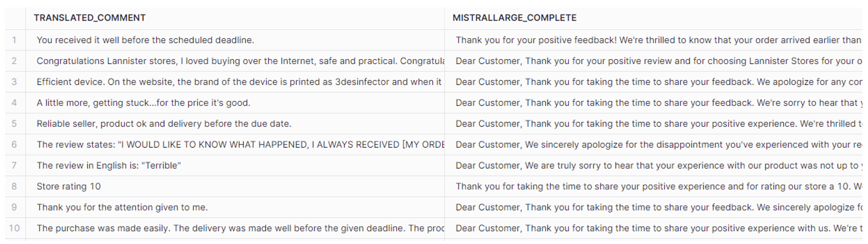Select row number 10

[15, 228]
